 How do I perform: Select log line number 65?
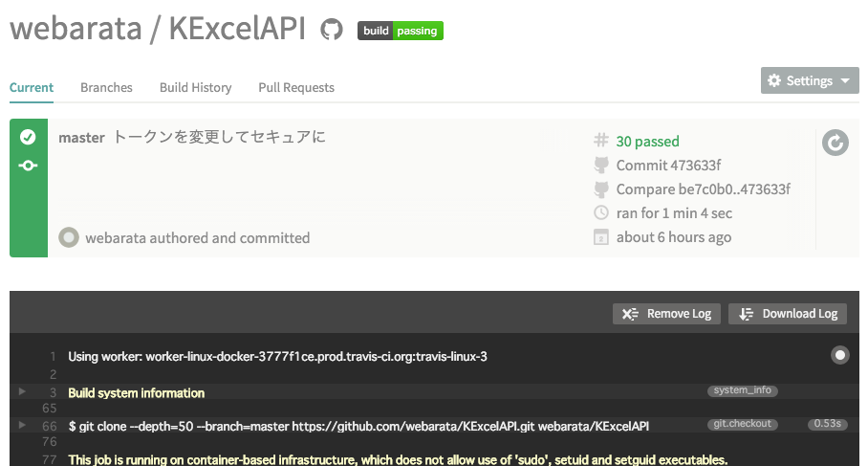(x=50, y=409)
